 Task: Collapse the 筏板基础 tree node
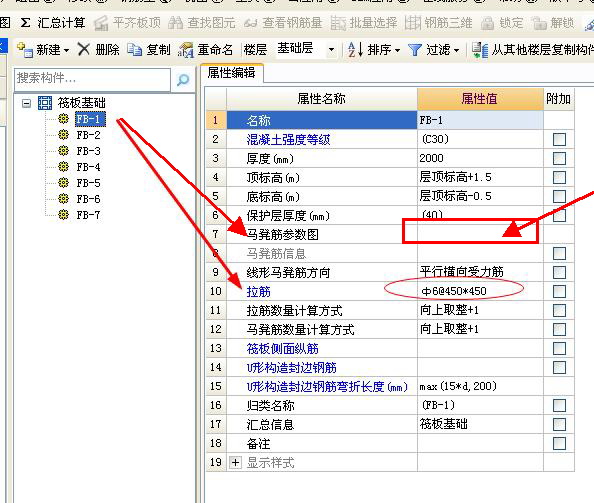(26, 103)
